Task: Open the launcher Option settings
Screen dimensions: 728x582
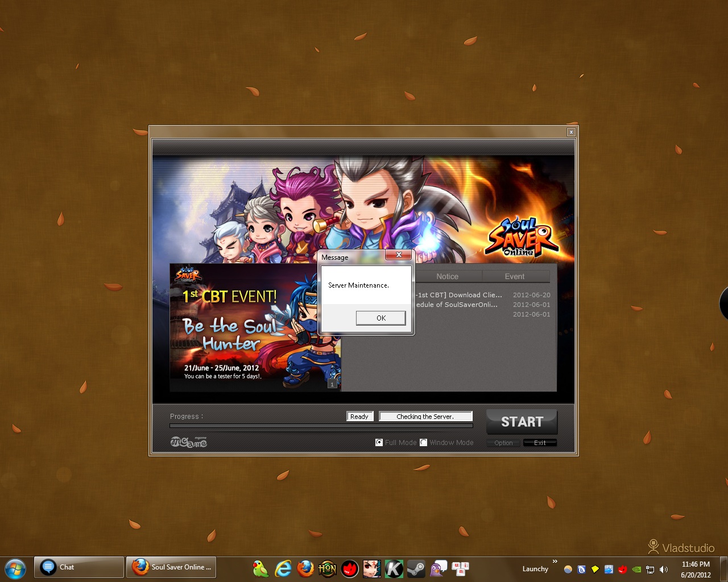Action: tap(503, 443)
